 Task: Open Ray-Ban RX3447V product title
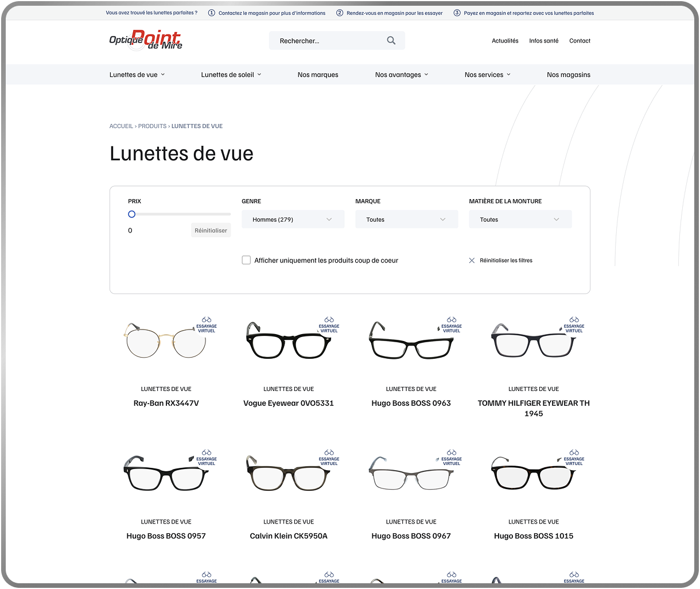point(166,403)
